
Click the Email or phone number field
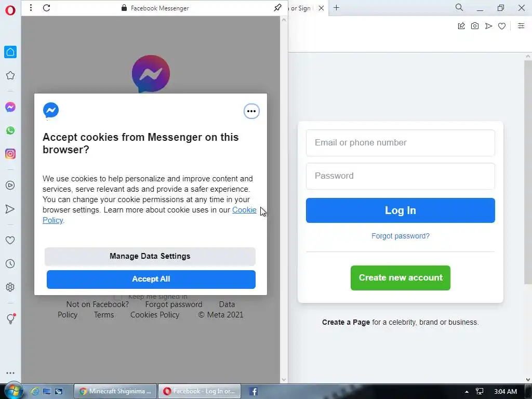click(x=401, y=143)
